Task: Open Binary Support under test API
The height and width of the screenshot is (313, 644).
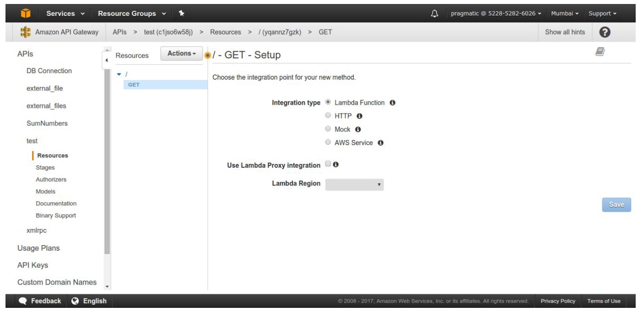Action: (56, 216)
